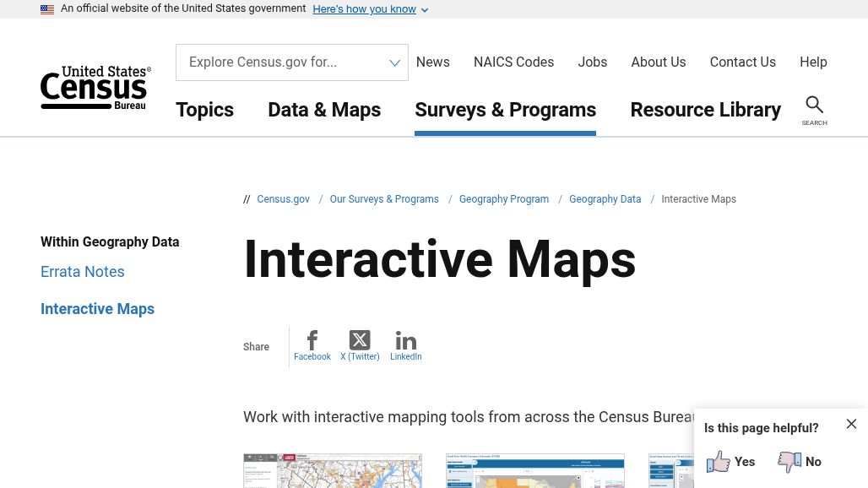This screenshot has width=868, height=488.
Task: Go to NAICS Codes
Action: click(x=513, y=62)
